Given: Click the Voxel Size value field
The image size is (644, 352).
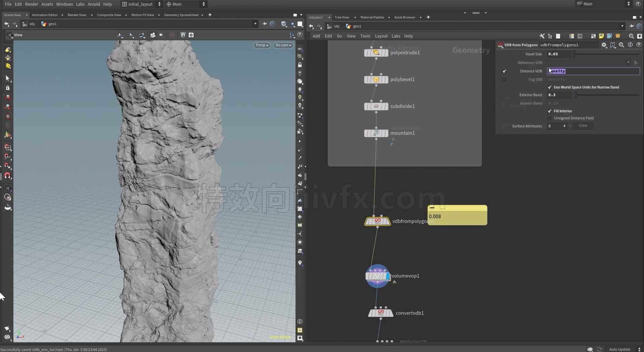Looking at the screenshot, I should 559,54.
